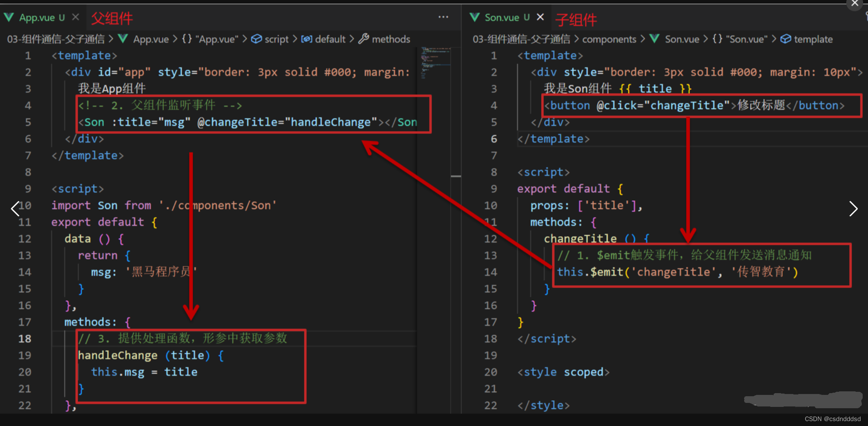Click the folder breadcrumb 03-组件通信-父子通信 in right pane
Screen dimensions: 868x426
tap(521, 39)
